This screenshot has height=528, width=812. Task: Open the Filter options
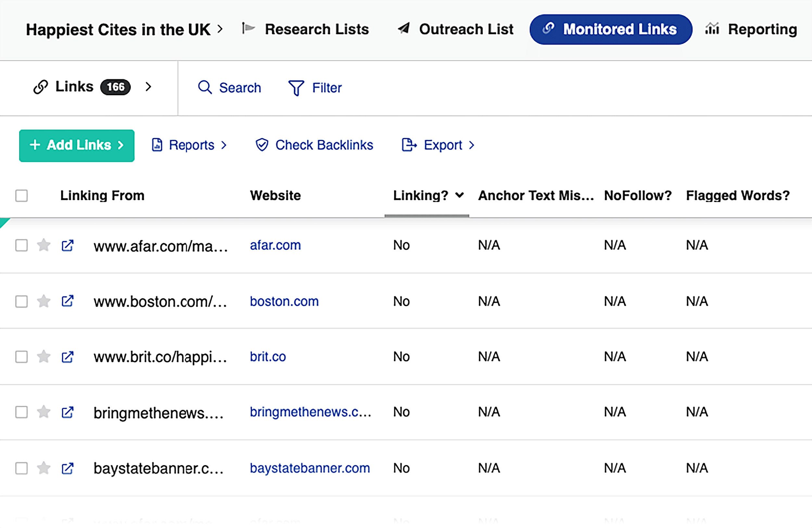314,88
